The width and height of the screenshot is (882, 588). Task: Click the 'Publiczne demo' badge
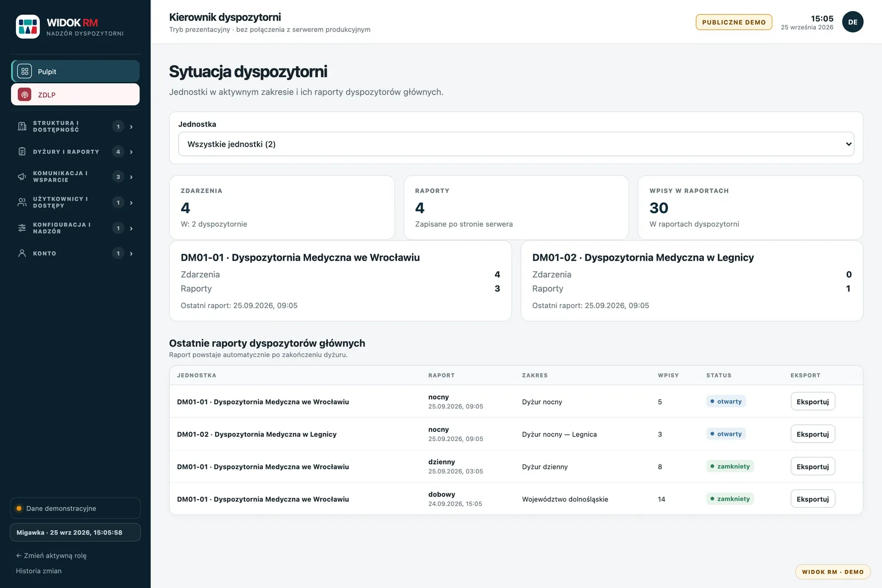(734, 22)
